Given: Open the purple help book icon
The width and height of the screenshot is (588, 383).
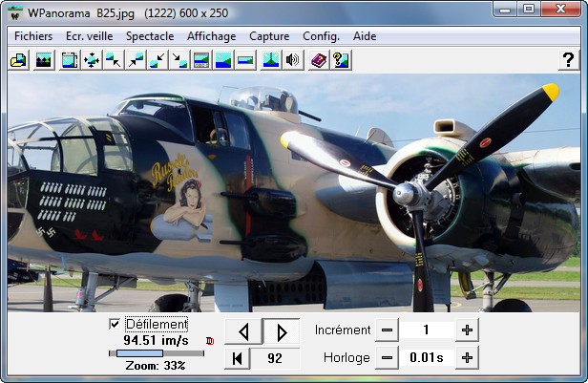Looking at the screenshot, I should coord(318,60).
